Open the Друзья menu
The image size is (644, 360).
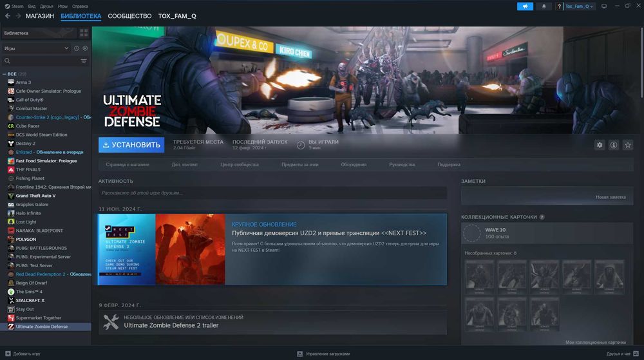46,6
